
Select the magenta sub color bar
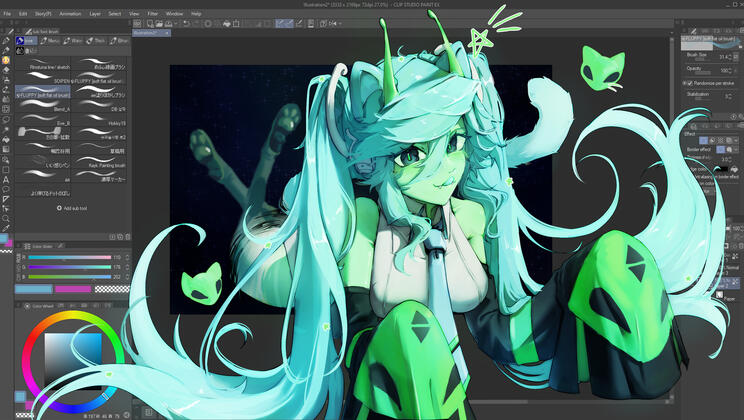[73, 289]
